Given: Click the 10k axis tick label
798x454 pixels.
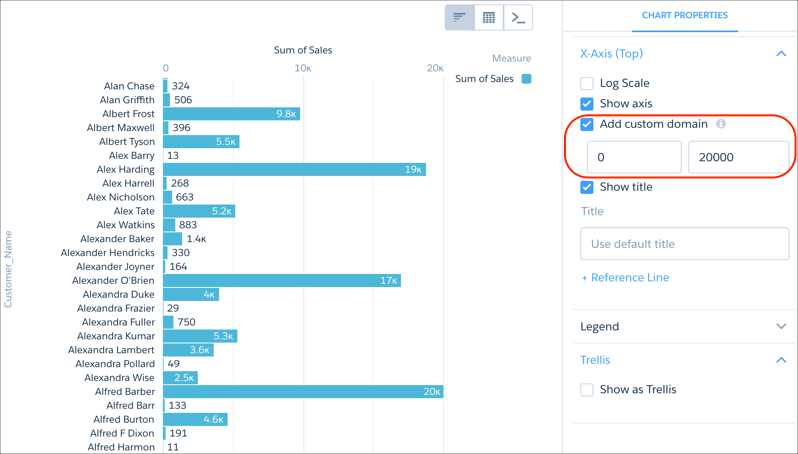Looking at the screenshot, I should [x=303, y=68].
